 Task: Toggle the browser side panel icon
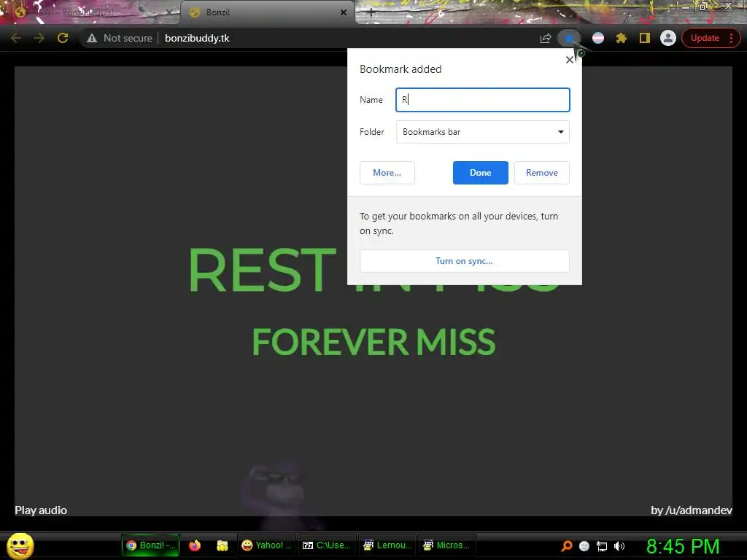(x=645, y=38)
